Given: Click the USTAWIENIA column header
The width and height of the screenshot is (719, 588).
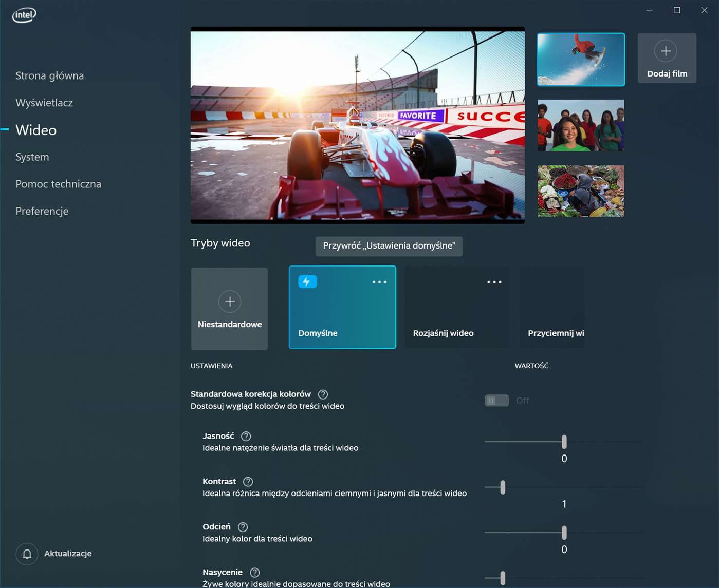Looking at the screenshot, I should click(212, 366).
